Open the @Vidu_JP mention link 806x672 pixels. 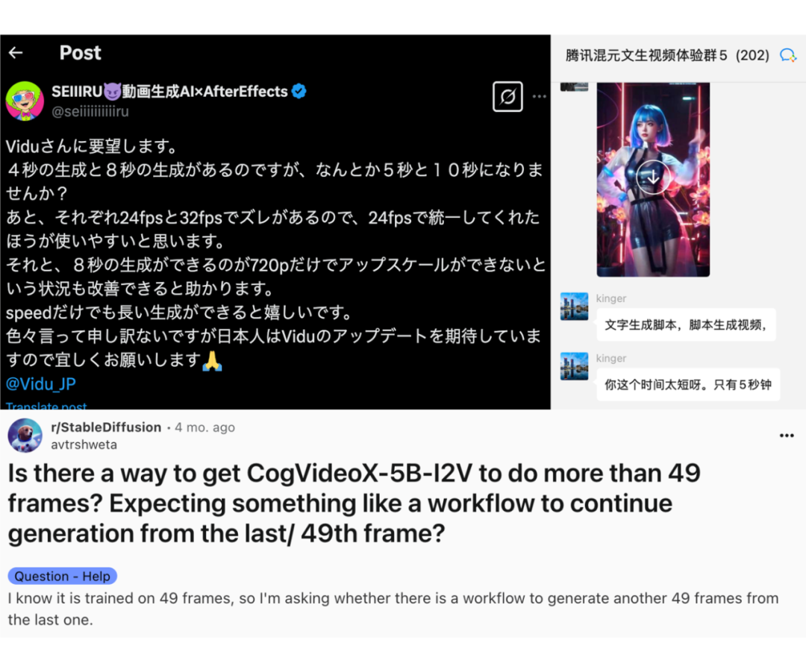pyautogui.click(x=40, y=384)
